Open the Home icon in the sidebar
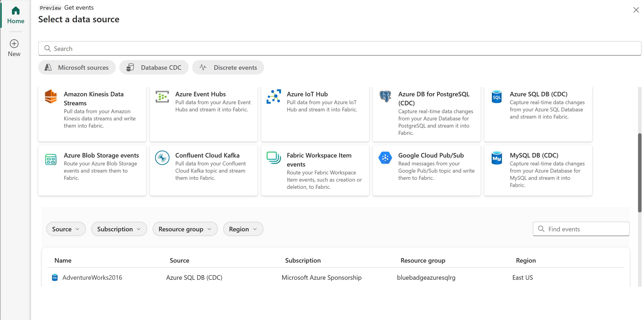The image size is (644, 320). point(16,11)
